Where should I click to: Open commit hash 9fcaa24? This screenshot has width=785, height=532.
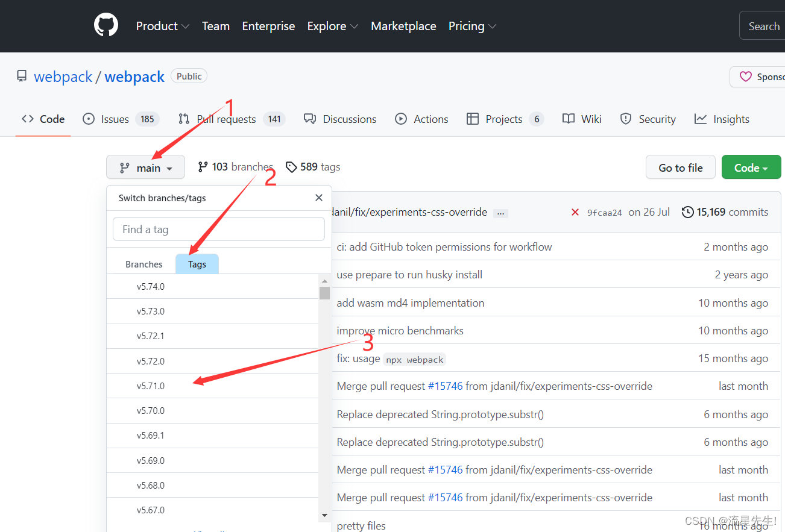(x=605, y=213)
